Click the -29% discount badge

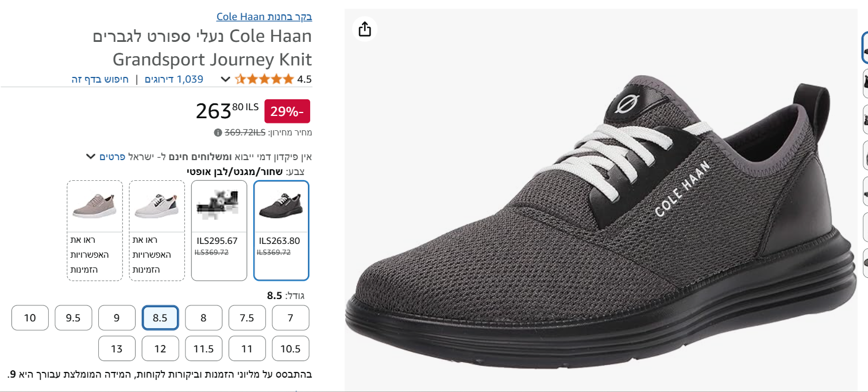click(287, 111)
